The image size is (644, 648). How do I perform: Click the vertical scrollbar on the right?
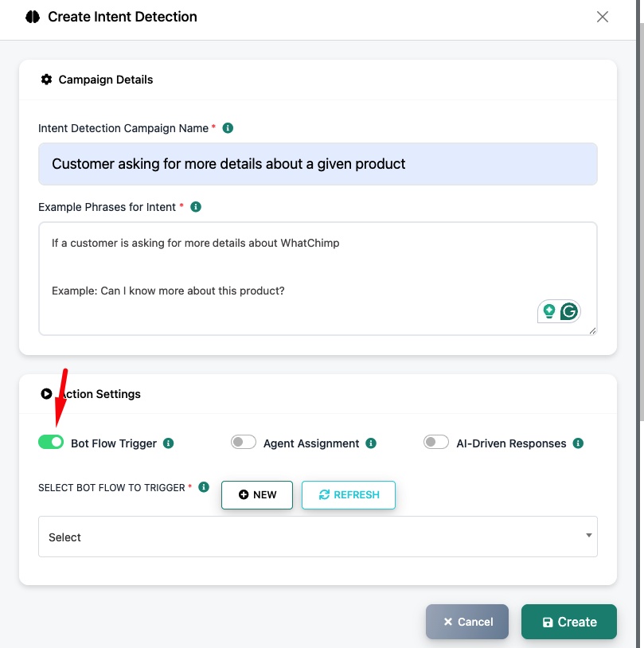tap(642, 222)
